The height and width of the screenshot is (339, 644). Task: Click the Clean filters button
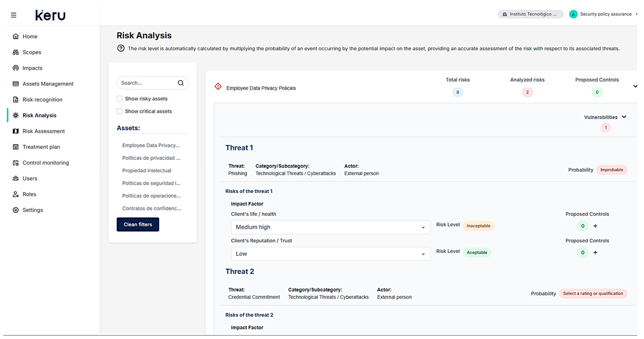(138, 224)
